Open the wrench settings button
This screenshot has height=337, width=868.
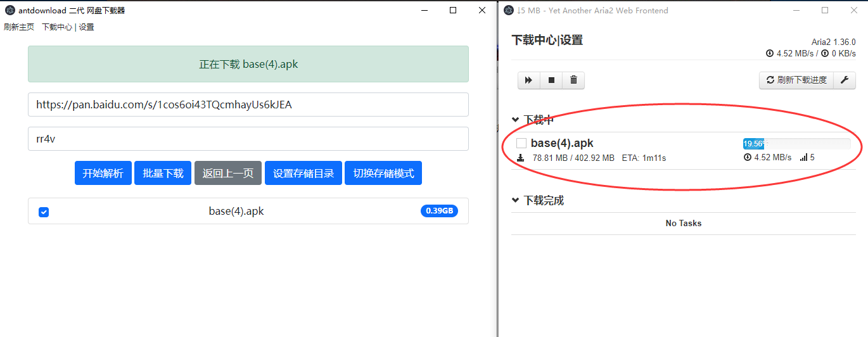click(844, 80)
